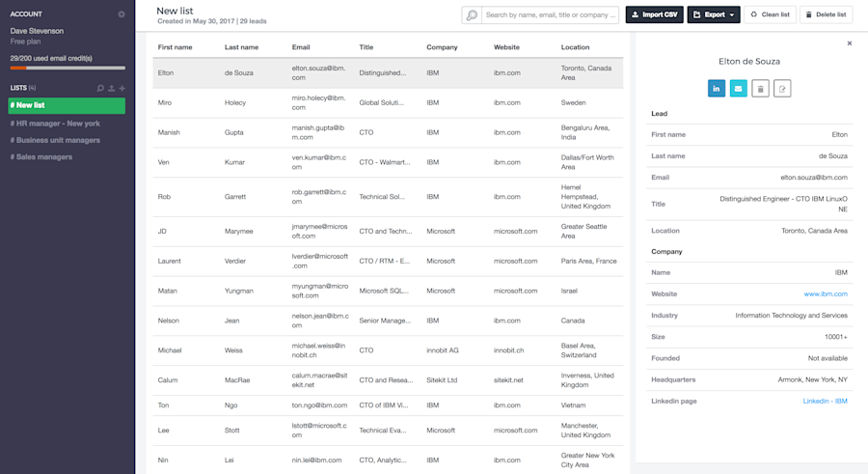Sort by Last name column header
The image size is (868, 474).
click(241, 47)
